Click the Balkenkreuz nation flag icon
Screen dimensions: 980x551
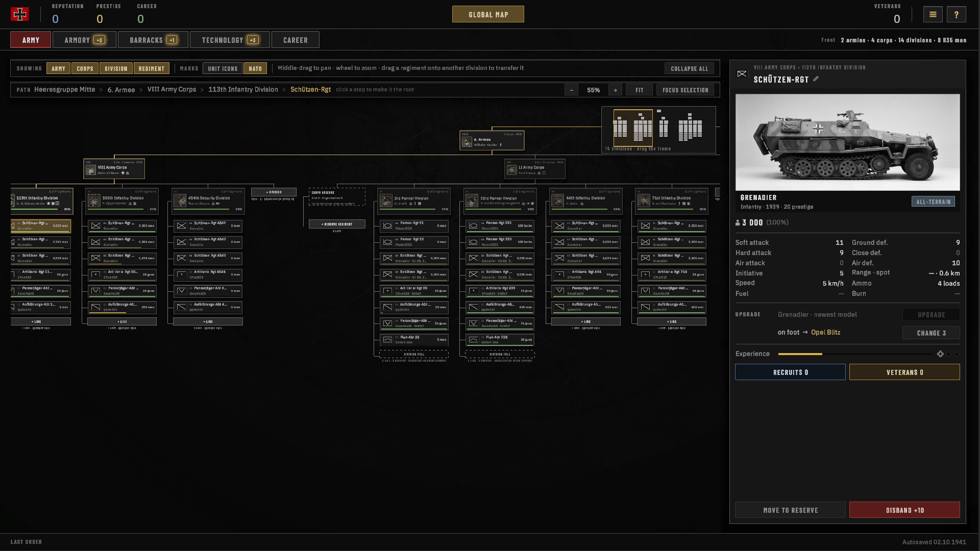[20, 14]
